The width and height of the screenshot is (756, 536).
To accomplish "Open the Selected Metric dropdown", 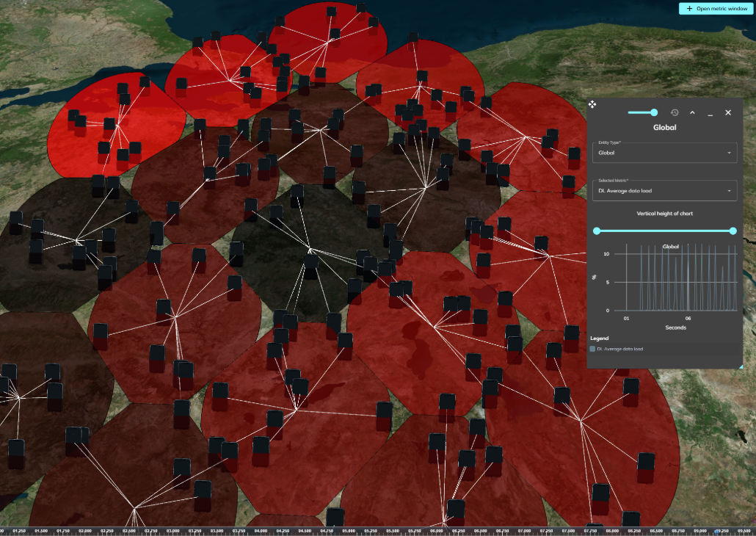I will click(x=665, y=191).
